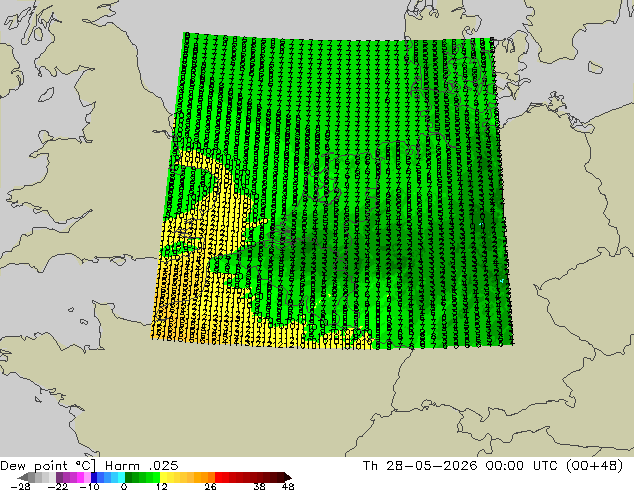
Task: Click the Bornholm island outline in the Baltic
Action: coord(595,68)
